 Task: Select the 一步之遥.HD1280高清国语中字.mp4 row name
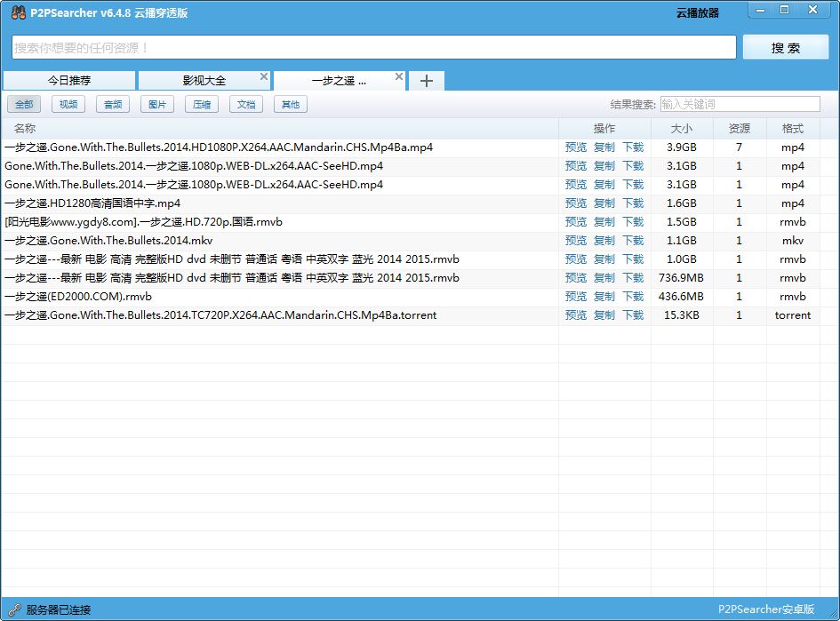pos(92,203)
